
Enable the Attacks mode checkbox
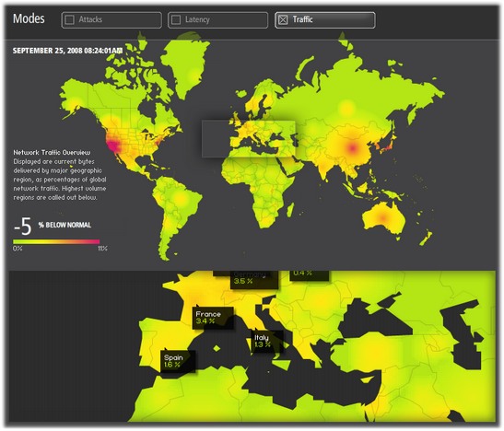coord(70,20)
